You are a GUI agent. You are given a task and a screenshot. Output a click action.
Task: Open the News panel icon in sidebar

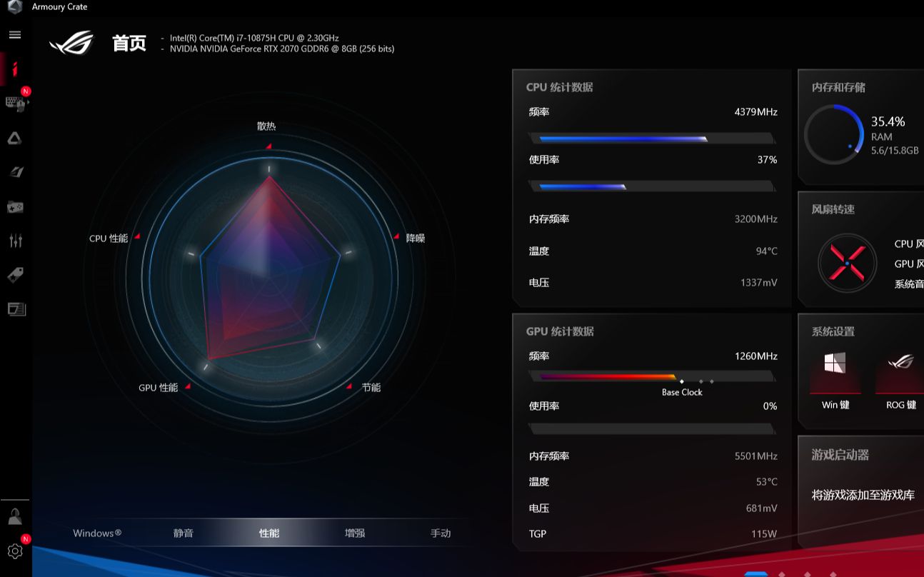[x=16, y=309]
